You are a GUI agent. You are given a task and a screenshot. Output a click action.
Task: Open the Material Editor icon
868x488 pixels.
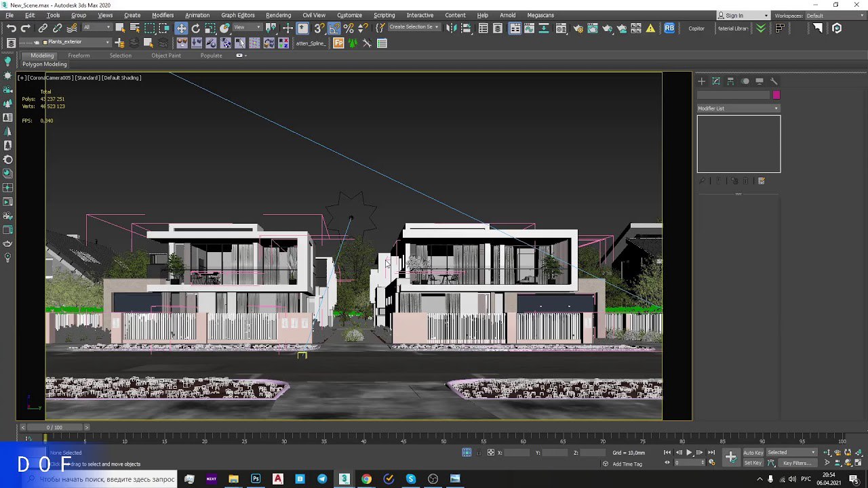[561, 28]
